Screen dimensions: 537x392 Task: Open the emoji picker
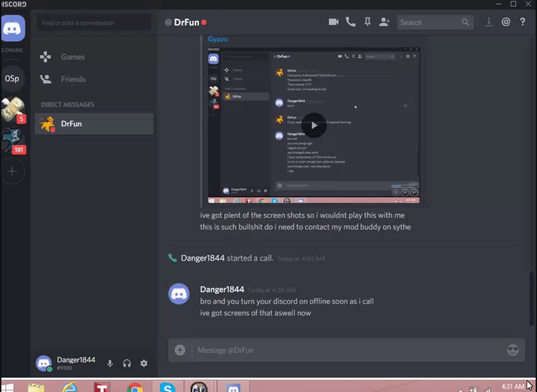click(513, 350)
